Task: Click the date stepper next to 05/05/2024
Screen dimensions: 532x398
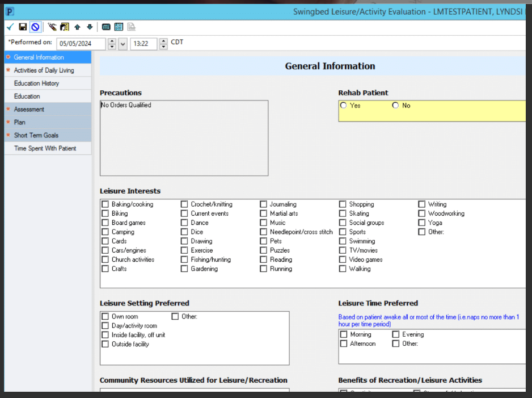Action: [112, 44]
